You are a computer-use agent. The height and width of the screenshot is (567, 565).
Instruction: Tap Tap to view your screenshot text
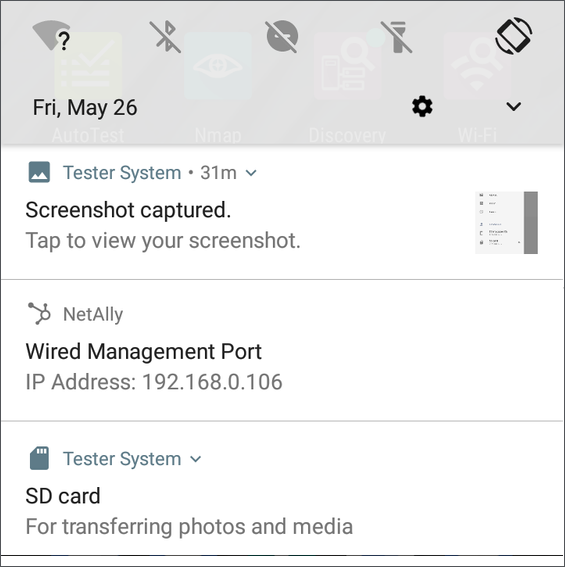[x=163, y=240]
